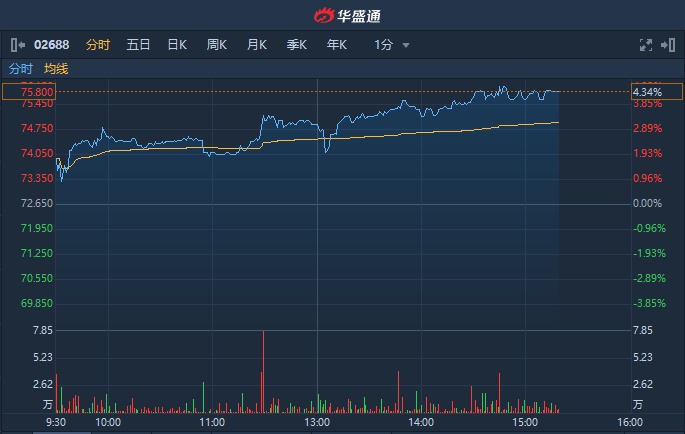Image resolution: width=685 pixels, height=434 pixels.
Task: Select the 年K yearly chart tab
Action: 337,45
